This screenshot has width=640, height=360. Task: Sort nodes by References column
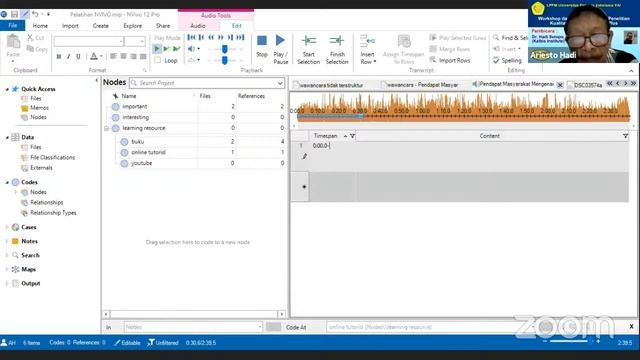[251, 96]
